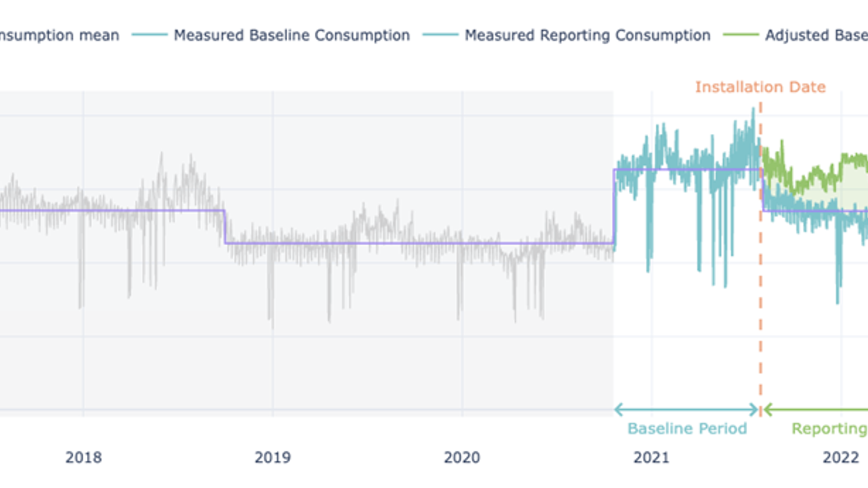Screen dimensions: 868x488
Task: Click the Baseline Period double-headed arrow
Action: coord(686,410)
